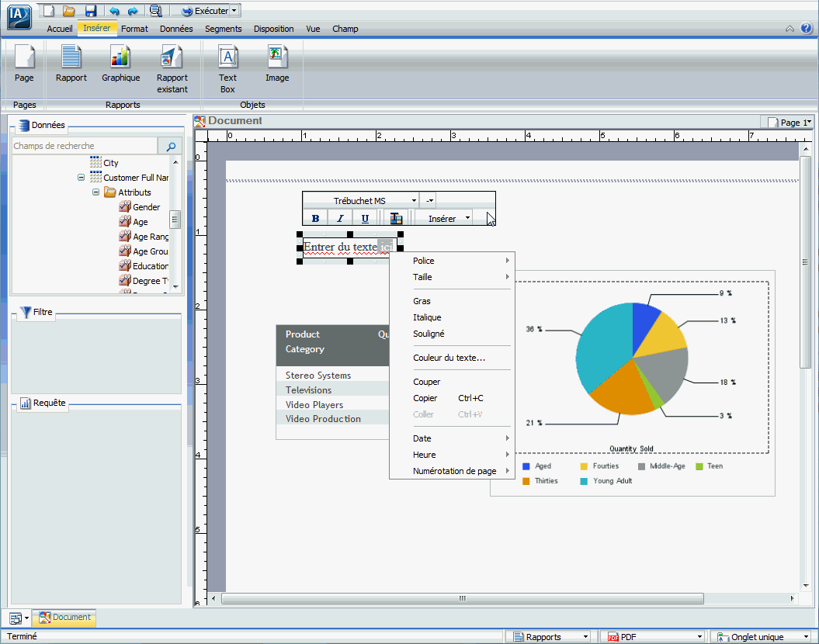Screen dimensions: 819x644
Task: Open the Trébuchet MS font dropdown
Action: [x=414, y=200]
